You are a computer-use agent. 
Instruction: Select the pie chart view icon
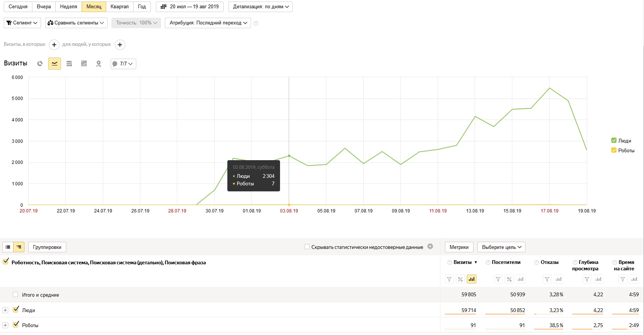(40, 64)
